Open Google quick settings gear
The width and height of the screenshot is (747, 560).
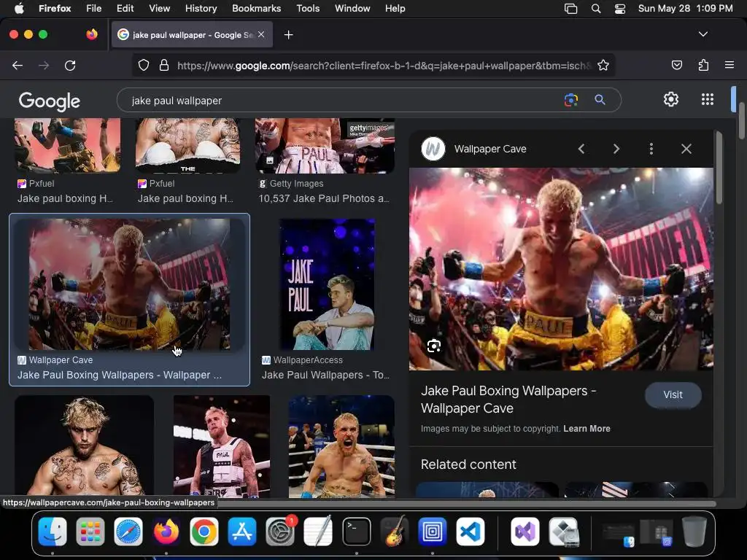(x=671, y=99)
